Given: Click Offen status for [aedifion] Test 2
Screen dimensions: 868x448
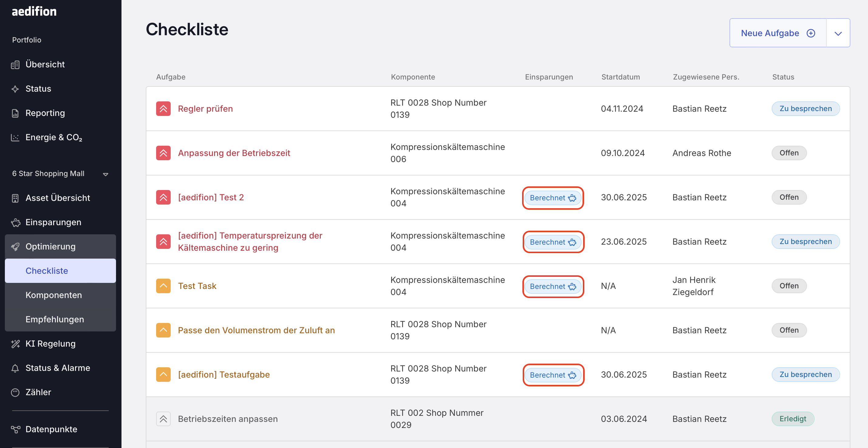Looking at the screenshot, I should tap(789, 197).
